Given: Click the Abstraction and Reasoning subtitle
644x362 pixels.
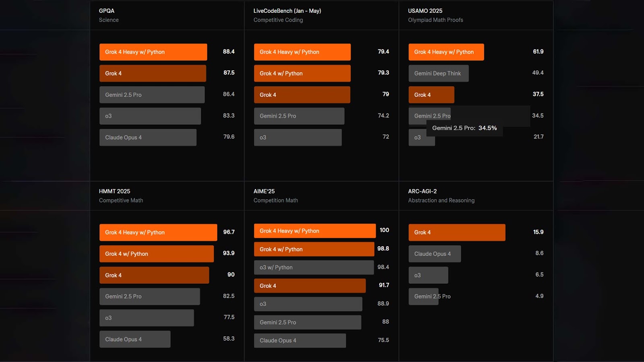Looking at the screenshot, I should point(441,200).
